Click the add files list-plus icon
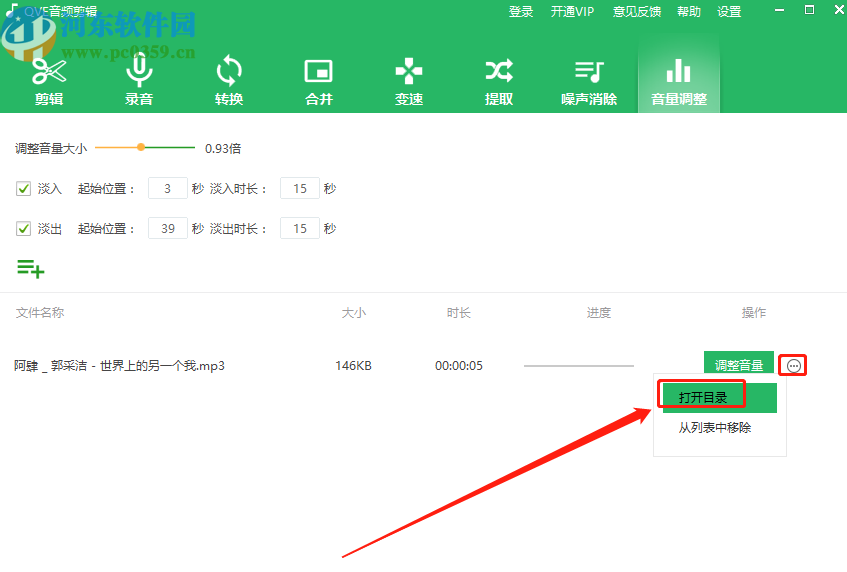Image resolution: width=847 pixels, height=572 pixels. click(30, 268)
